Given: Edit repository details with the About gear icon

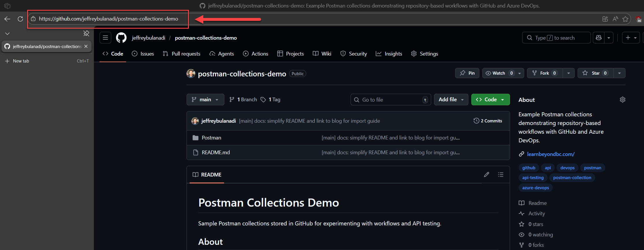Looking at the screenshot, I should (x=622, y=100).
